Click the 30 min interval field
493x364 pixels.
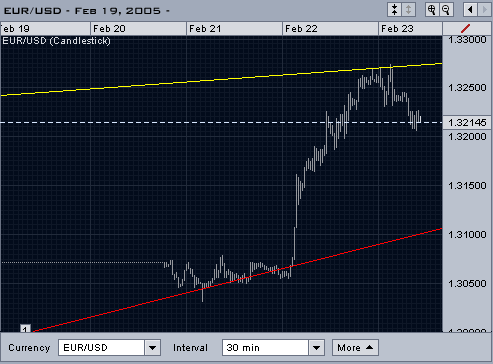pyautogui.click(x=265, y=348)
